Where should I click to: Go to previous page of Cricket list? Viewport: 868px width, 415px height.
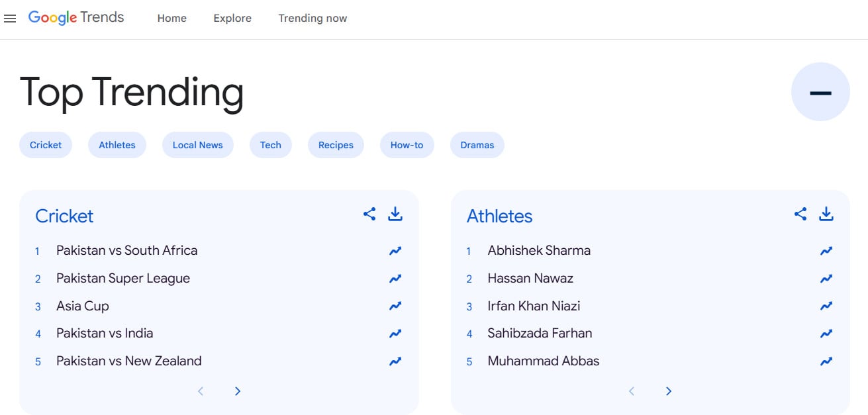click(201, 391)
